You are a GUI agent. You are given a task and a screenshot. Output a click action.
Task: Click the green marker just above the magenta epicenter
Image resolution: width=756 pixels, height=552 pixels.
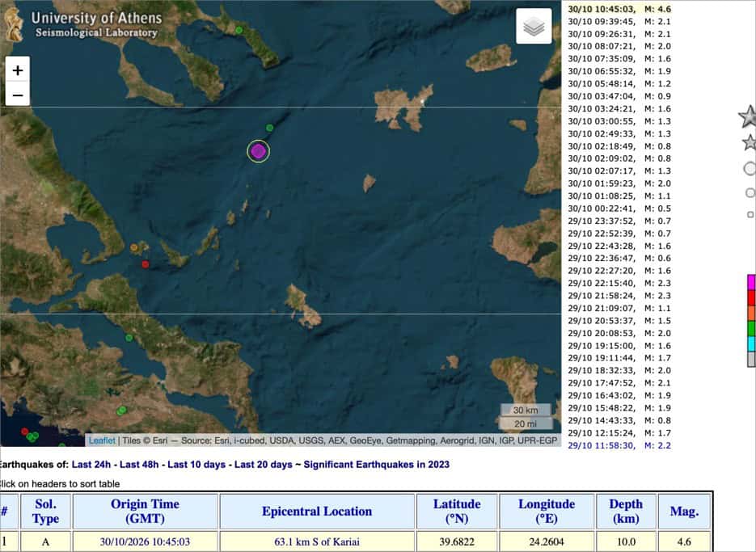pyautogui.click(x=270, y=128)
